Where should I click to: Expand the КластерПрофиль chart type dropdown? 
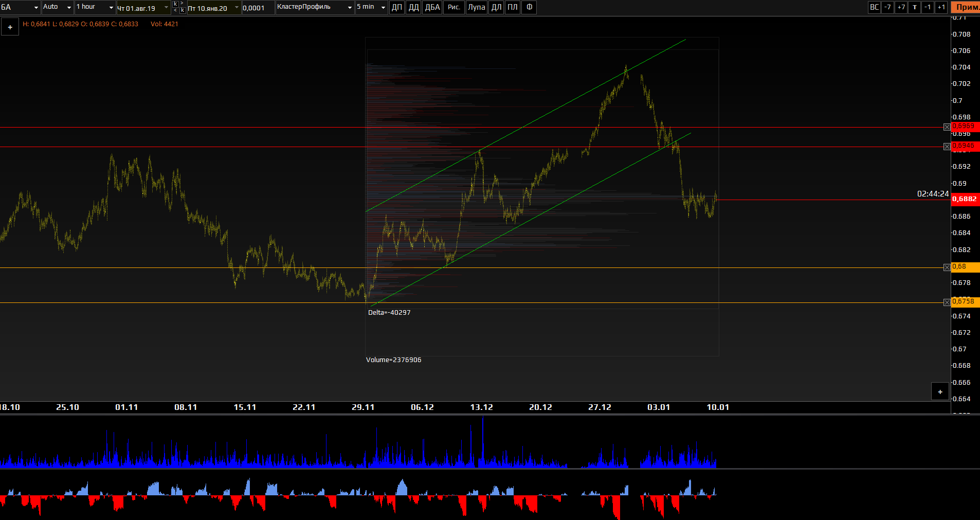coord(315,7)
